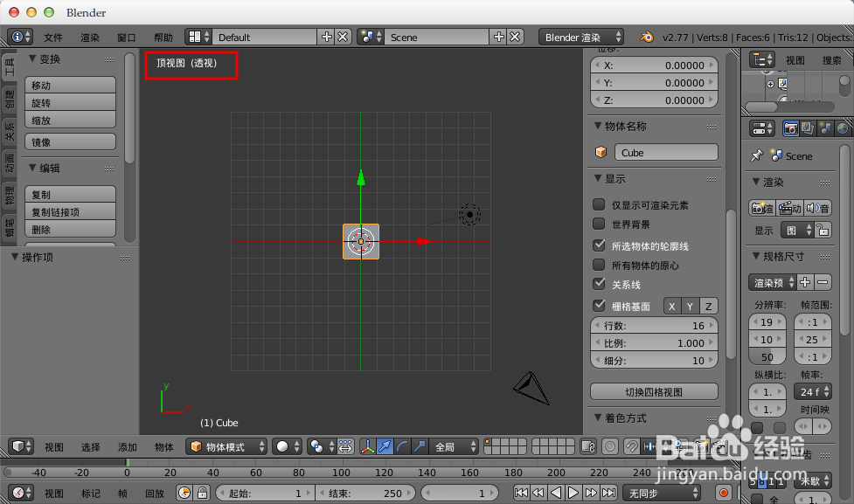Open the 帮助 menu
Screen dimensions: 854x504
(x=163, y=38)
